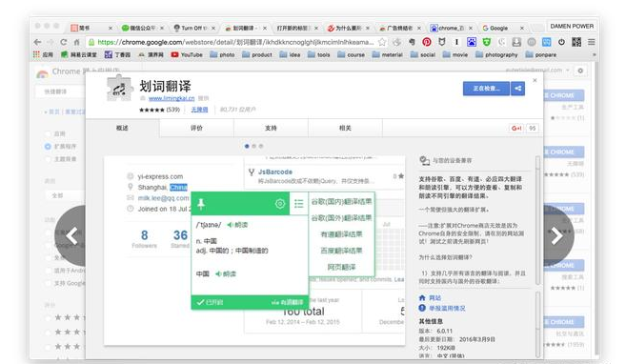Click the blue install status button
The width and height of the screenshot is (626, 364).
(486, 89)
